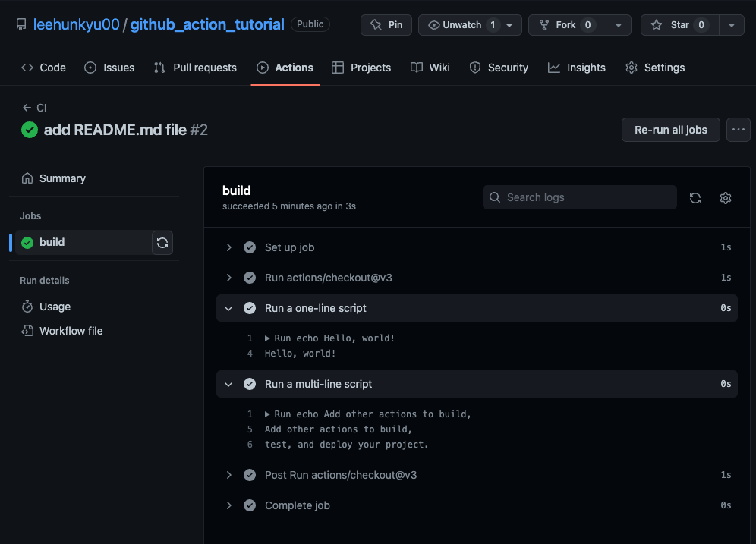Expand the Set up job step
This screenshot has width=756, height=544.
tap(229, 247)
